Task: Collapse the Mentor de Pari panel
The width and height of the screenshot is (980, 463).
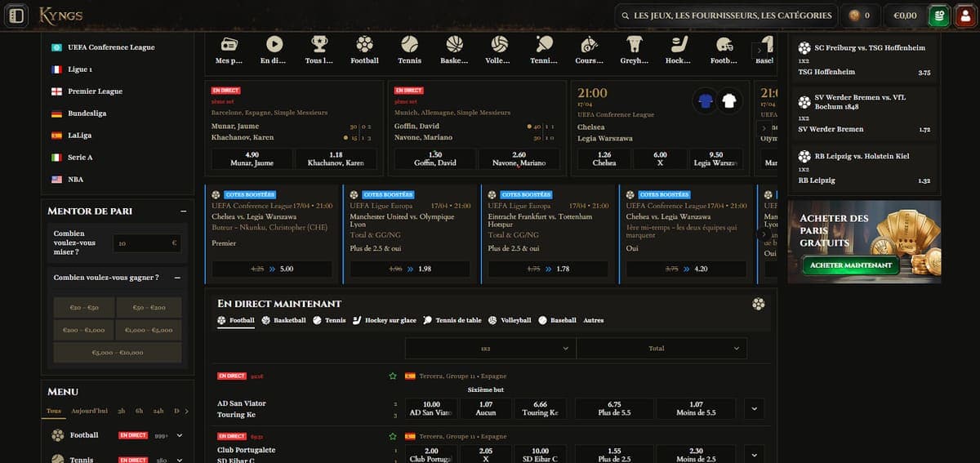Action: tap(183, 211)
